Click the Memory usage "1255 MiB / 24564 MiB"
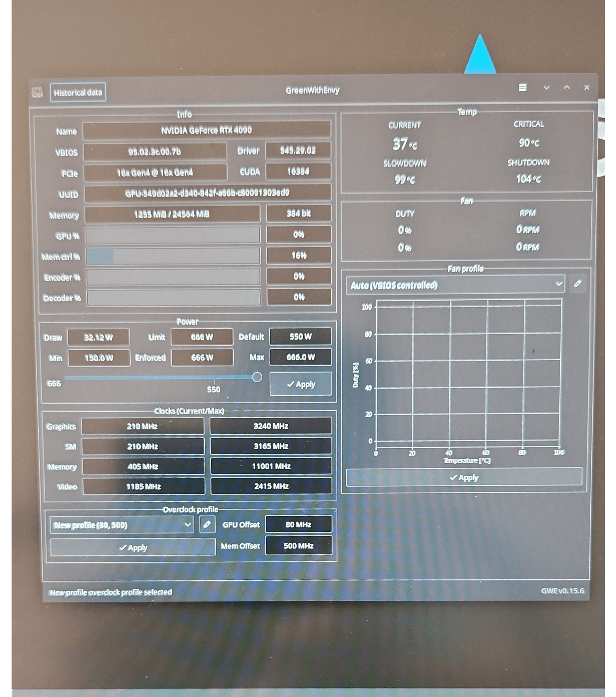The image size is (616, 697). [172, 215]
